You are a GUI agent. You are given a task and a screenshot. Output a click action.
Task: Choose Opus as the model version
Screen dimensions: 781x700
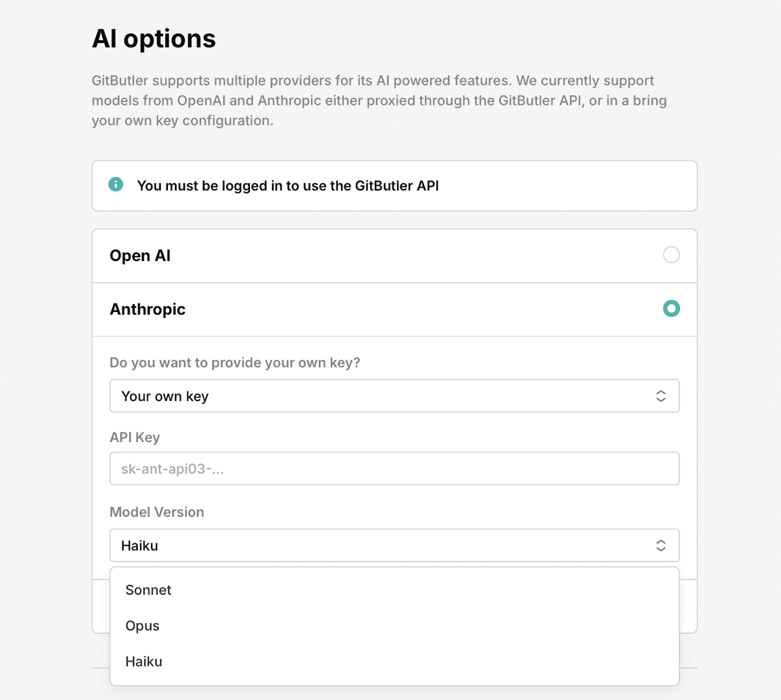tap(142, 625)
